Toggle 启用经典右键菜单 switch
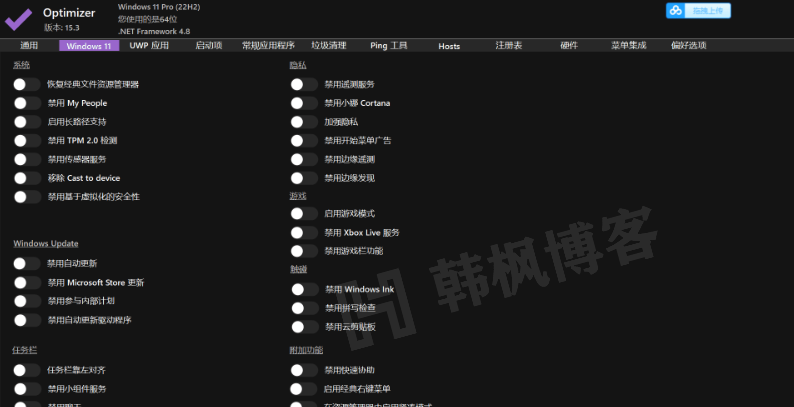The height and width of the screenshot is (407, 794). point(303,389)
